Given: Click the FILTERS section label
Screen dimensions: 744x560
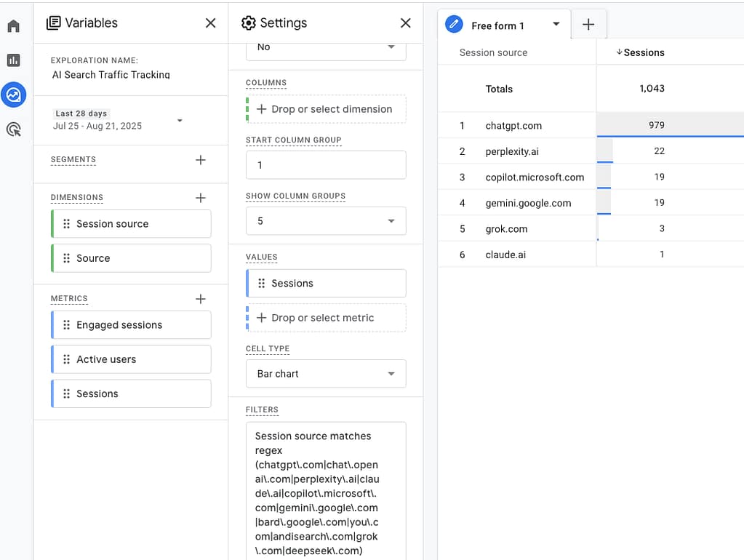Looking at the screenshot, I should (x=262, y=409).
